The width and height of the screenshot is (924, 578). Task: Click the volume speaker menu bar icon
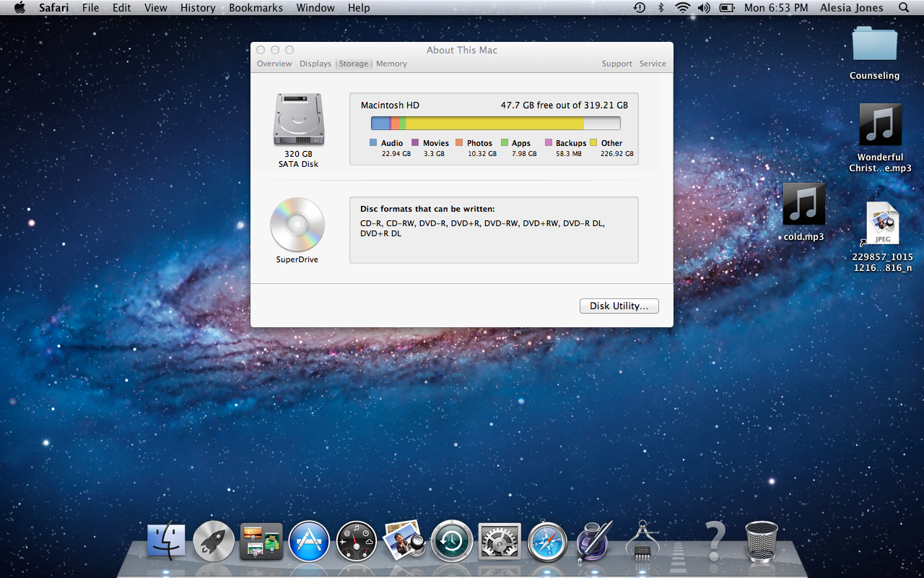[x=705, y=8]
